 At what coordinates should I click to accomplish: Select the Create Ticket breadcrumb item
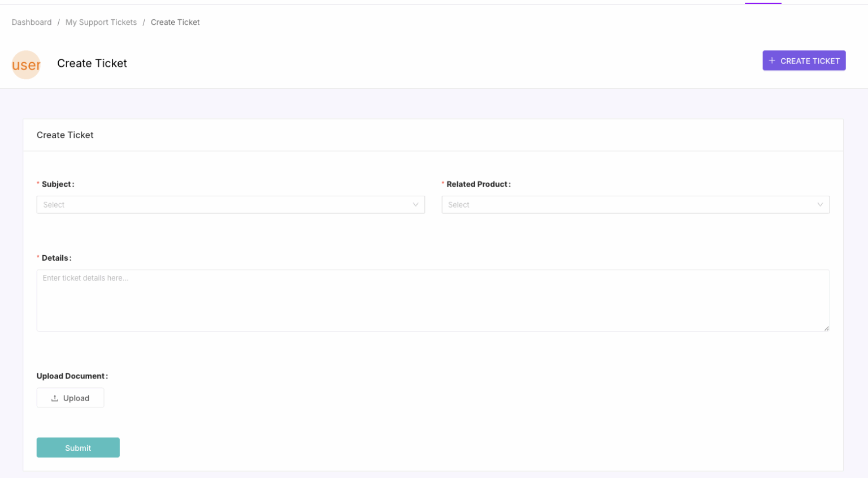[x=175, y=22]
